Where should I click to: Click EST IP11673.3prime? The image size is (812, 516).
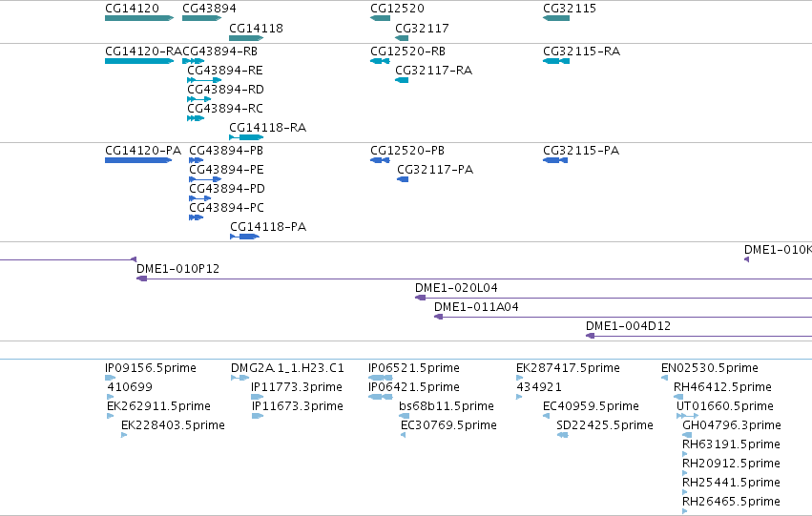point(258,417)
